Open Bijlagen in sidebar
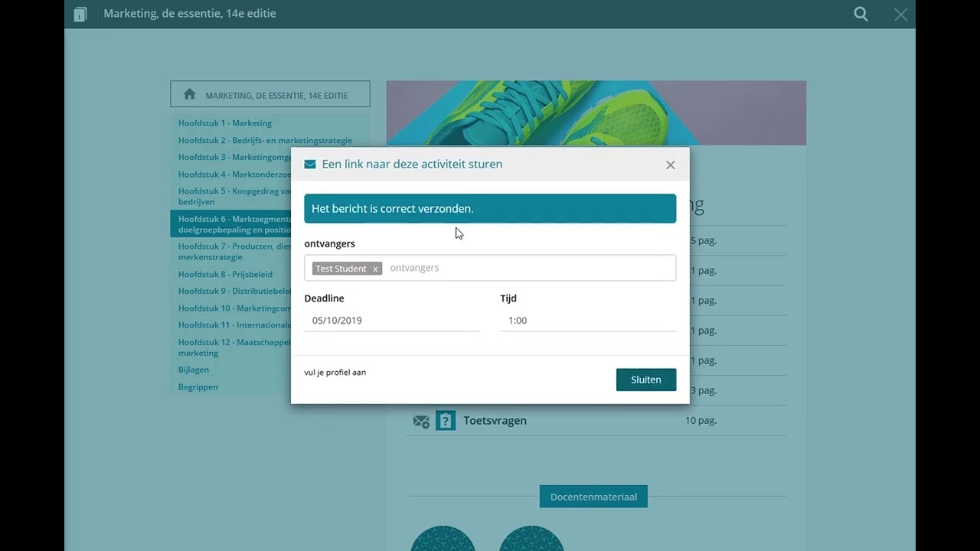Screen dimensions: 980x551 pyautogui.click(x=194, y=369)
